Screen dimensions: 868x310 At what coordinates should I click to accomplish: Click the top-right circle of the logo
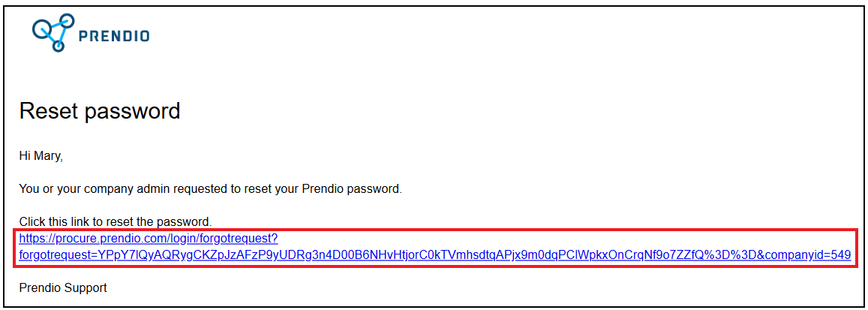click(67, 20)
